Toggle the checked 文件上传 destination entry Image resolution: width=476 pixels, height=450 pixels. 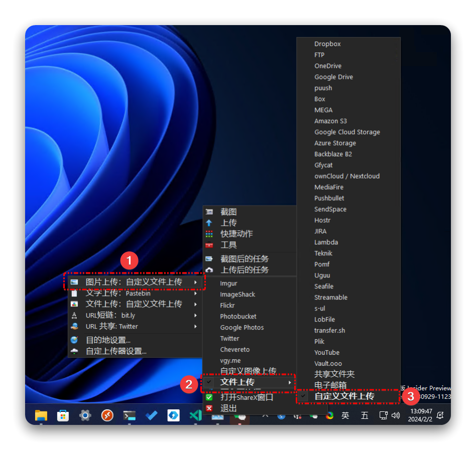tap(249, 382)
